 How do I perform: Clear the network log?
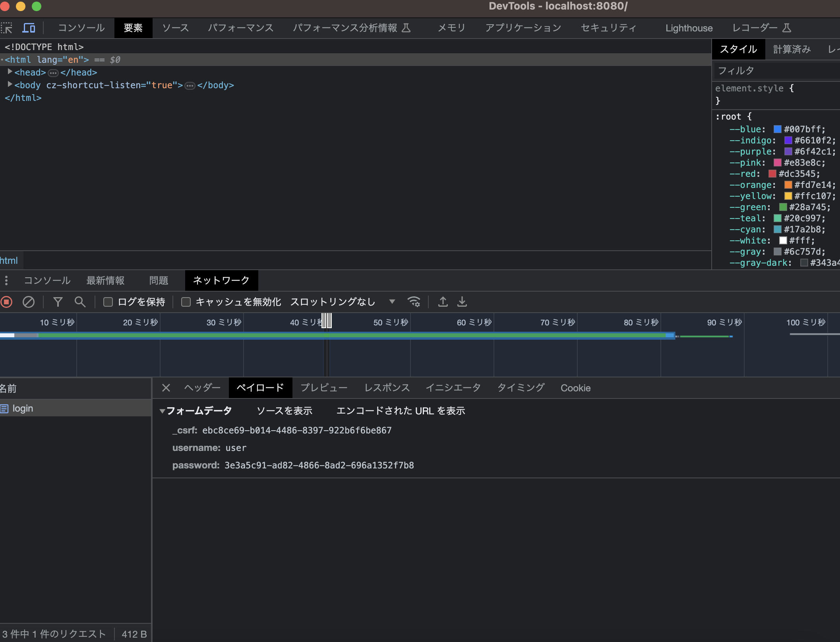[28, 302]
